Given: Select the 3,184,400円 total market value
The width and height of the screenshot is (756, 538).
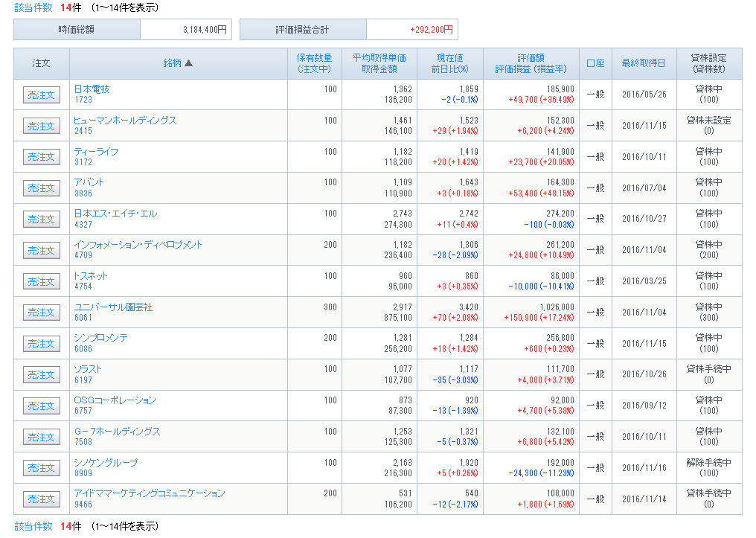Looking at the screenshot, I should (x=205, y=30).
